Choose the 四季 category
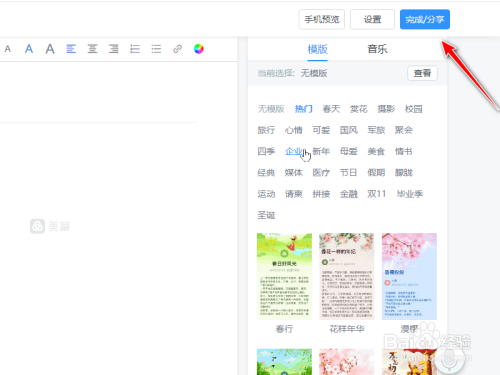Viewport: 500px width, 375px height. pyautogui.click(x=266, y=151)
